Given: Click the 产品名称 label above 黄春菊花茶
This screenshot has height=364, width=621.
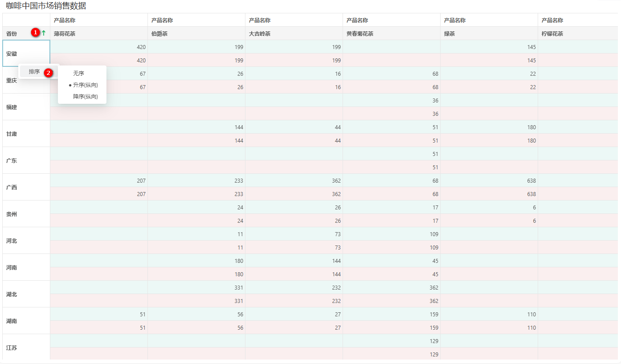Looking at the screenshot, I should 357,20.
